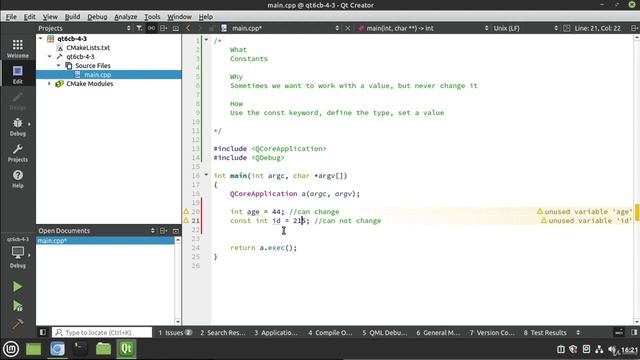Open Help mode
Screen dimensions: 640x360
[x=18, y=179]
